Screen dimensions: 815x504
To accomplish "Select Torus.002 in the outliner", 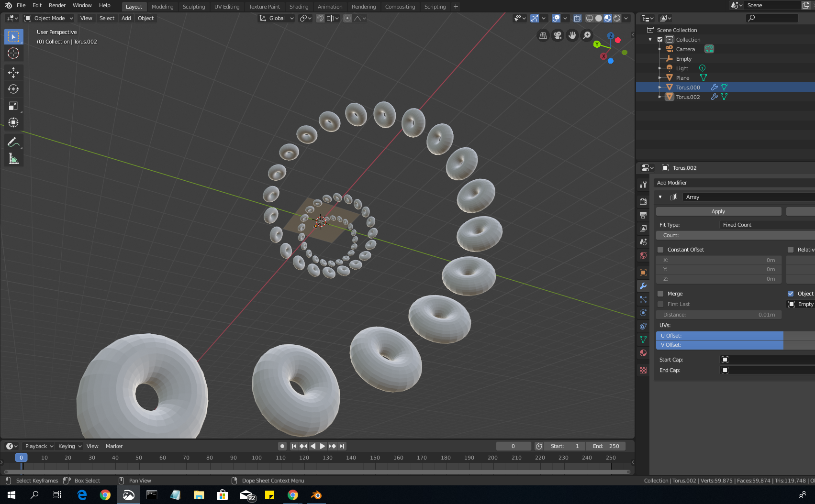I will point(688,97).
